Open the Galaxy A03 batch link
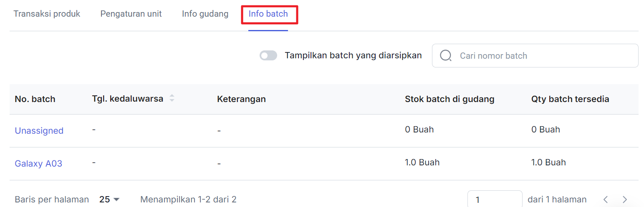Image resolution: width=644 pixels, height=207 pixels. tap(38, 164)
